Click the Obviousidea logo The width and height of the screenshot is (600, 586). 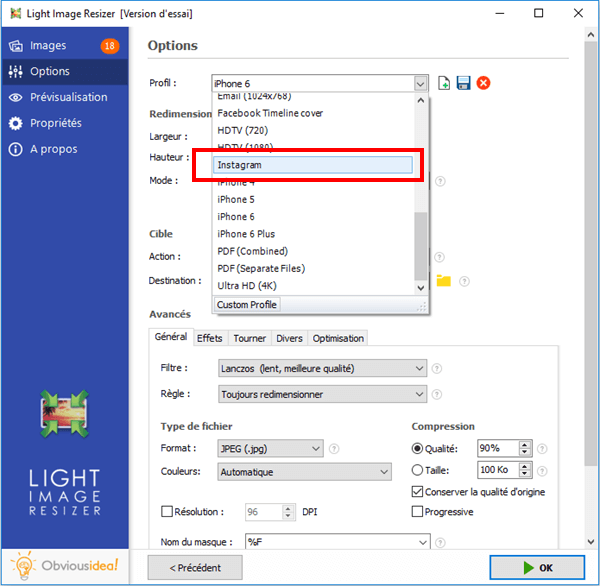click(x=64, y=565)
